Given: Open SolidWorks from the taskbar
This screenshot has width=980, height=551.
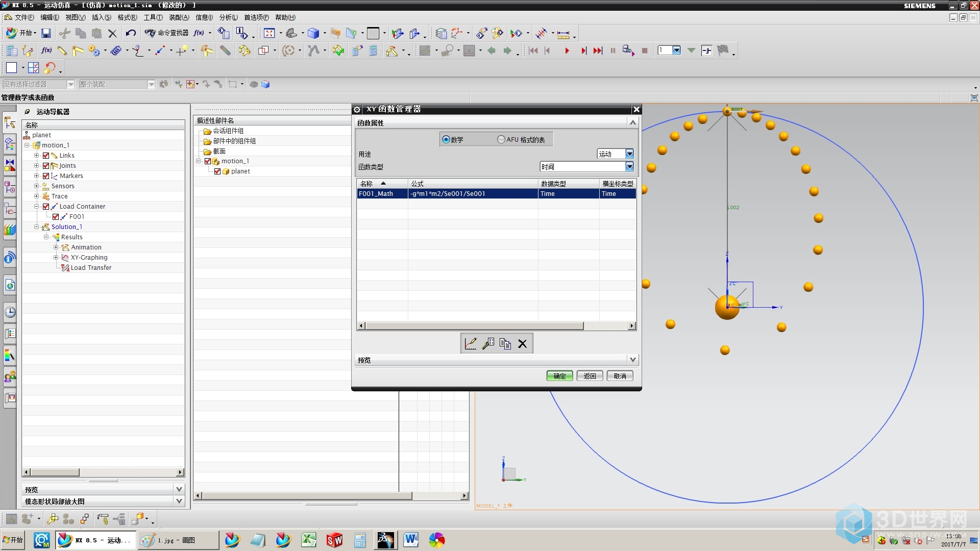Looking at the screenshot, I should point(334,540).
